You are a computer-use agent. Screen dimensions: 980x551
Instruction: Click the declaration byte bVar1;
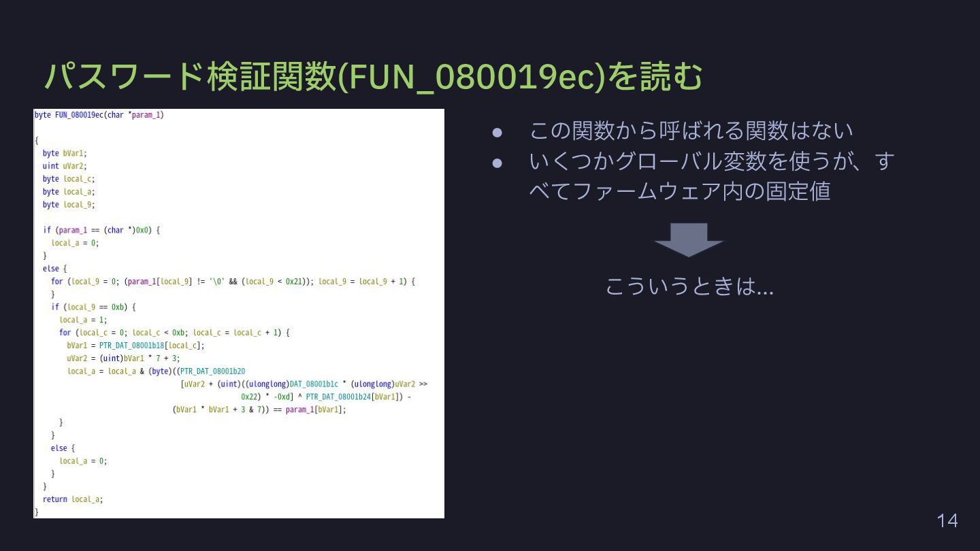(x=65, y=153)
